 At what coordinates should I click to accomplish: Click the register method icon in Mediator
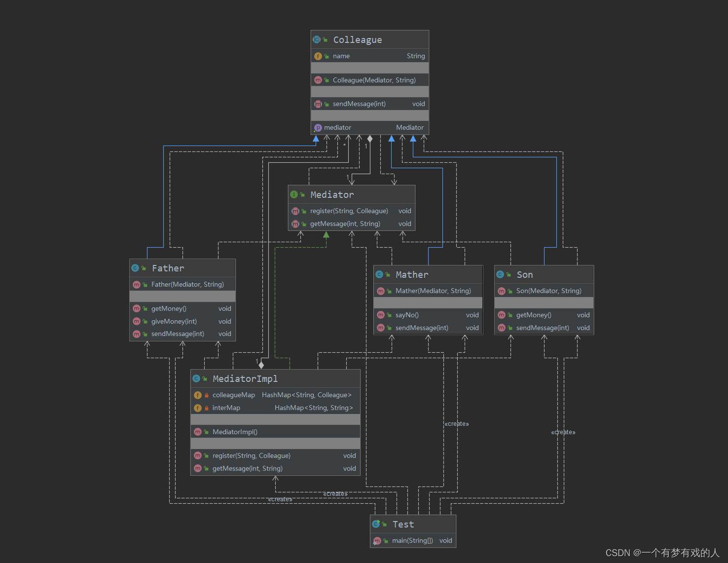coord(295,211)
